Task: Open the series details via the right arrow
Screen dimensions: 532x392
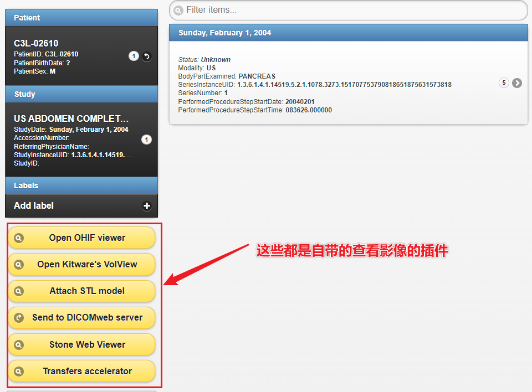Action: 517,82
